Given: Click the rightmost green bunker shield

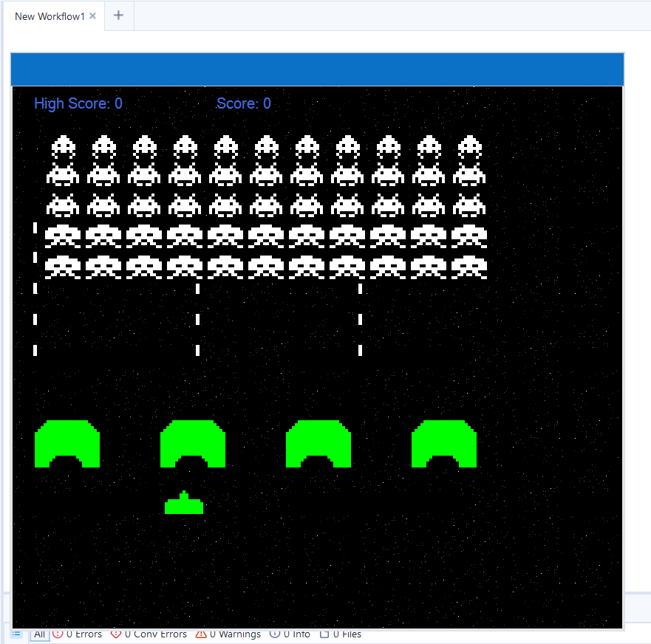Looking at the screenshot, I should coord(444,444).
